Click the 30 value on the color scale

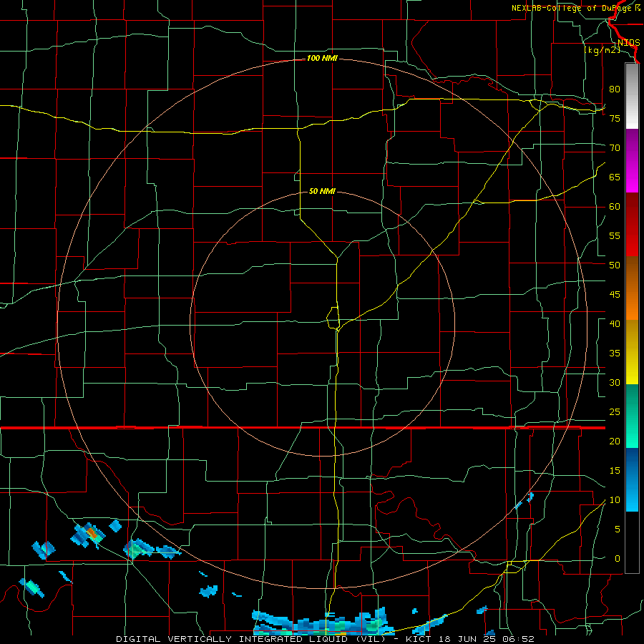[615, 383]
